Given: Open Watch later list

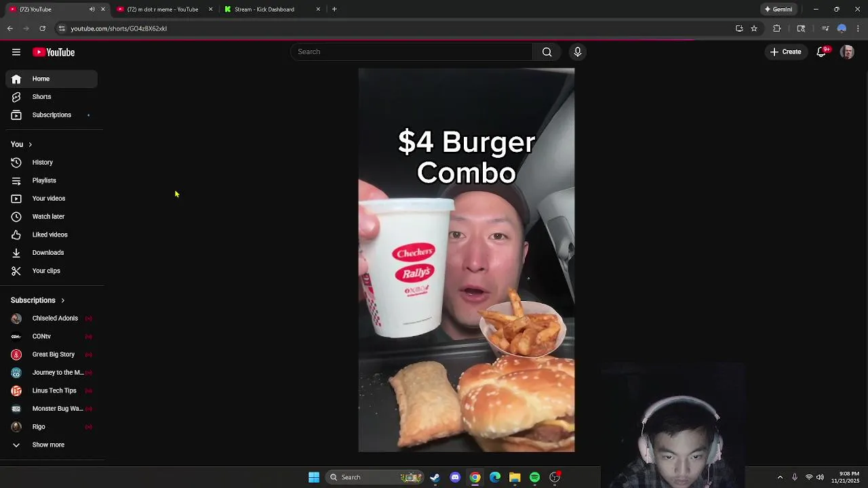Looking at the screenshot, I should 52,217.
